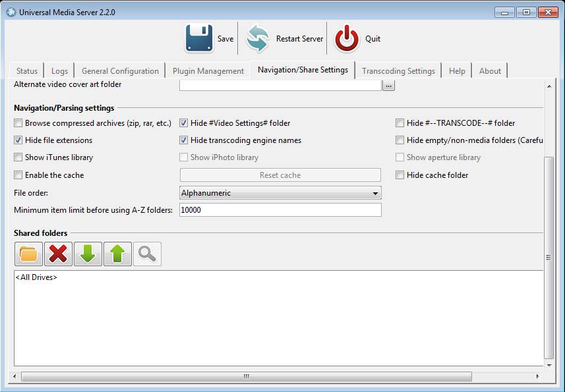Open the Help tab
565x392 pixels.
457,71
